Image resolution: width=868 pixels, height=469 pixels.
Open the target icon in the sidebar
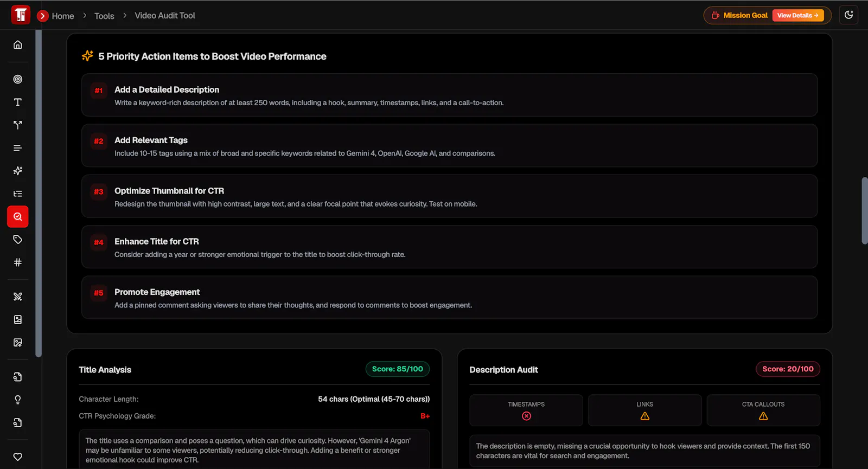coord(18,79)
